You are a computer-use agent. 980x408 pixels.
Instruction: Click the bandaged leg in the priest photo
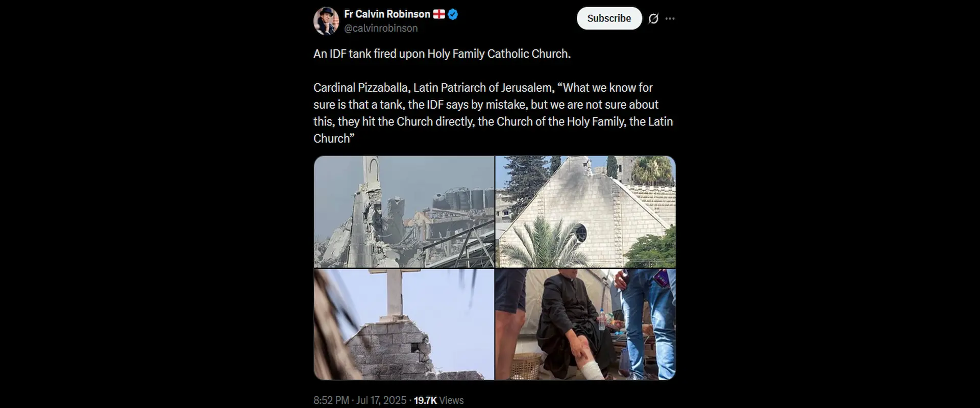[591, 368]
